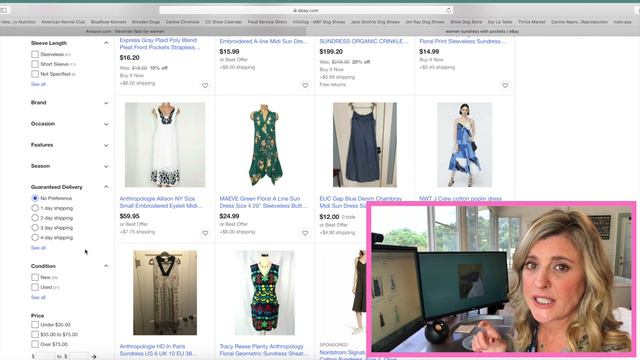The width and height of the screenshot is (640, 360).
Task: Add Anthropologie Allison NY dress to watchlist
Action: pos(205,233)
